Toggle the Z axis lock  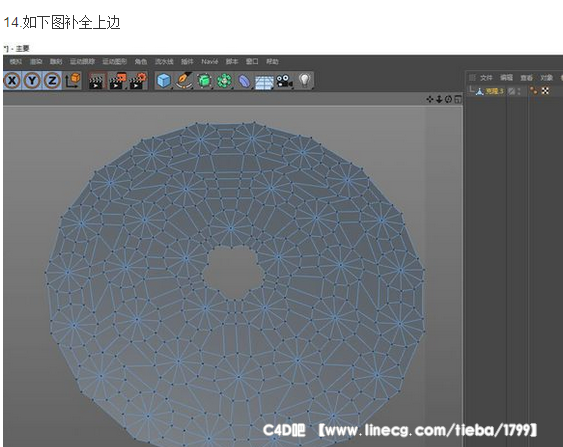pos(52,80)
